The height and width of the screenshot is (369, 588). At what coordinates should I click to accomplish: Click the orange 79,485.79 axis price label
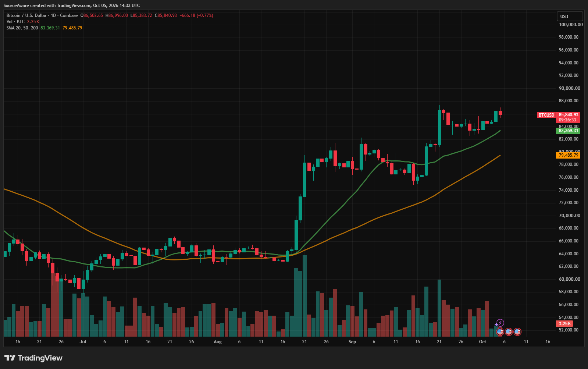click(x=569, y=155)
